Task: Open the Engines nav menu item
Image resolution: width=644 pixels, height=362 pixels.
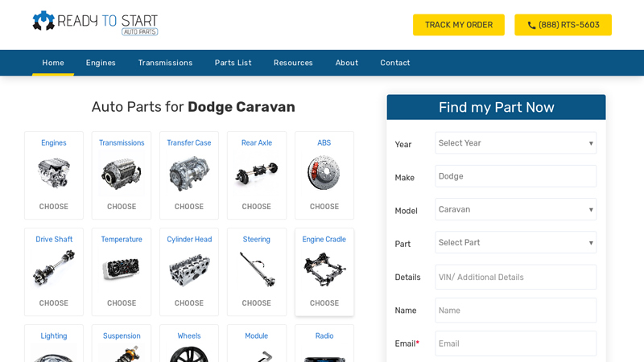Action: (101, 63)
